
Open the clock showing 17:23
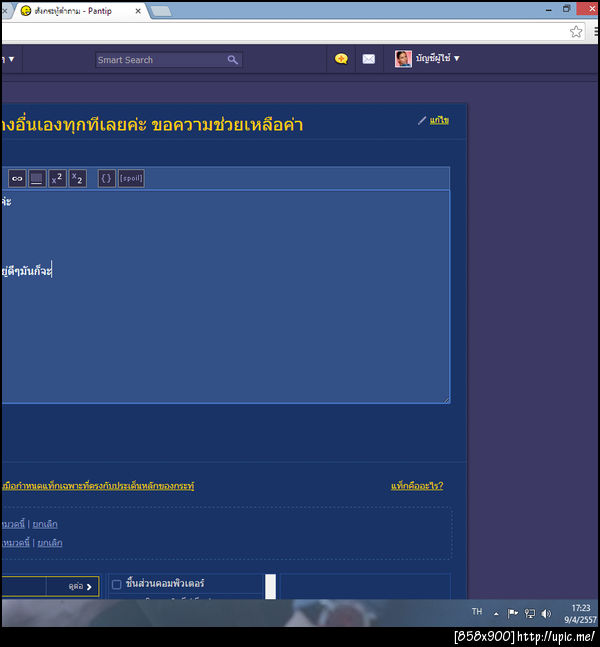tap(581, 614)
